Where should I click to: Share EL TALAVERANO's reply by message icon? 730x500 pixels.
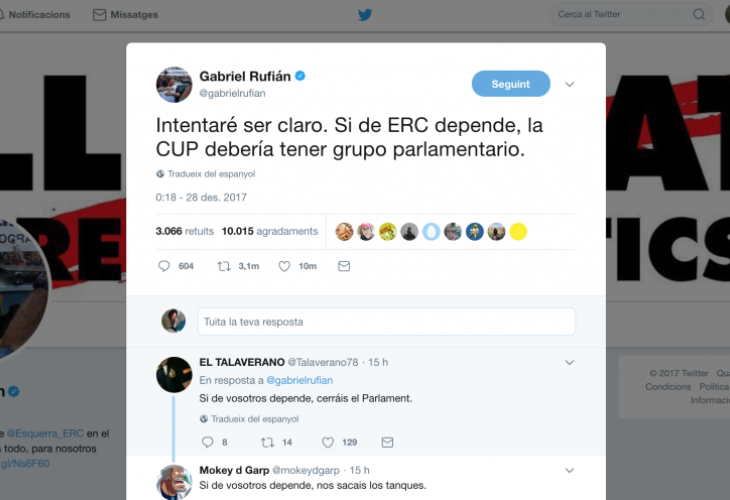pyautogui.click(x=387, y=442)
